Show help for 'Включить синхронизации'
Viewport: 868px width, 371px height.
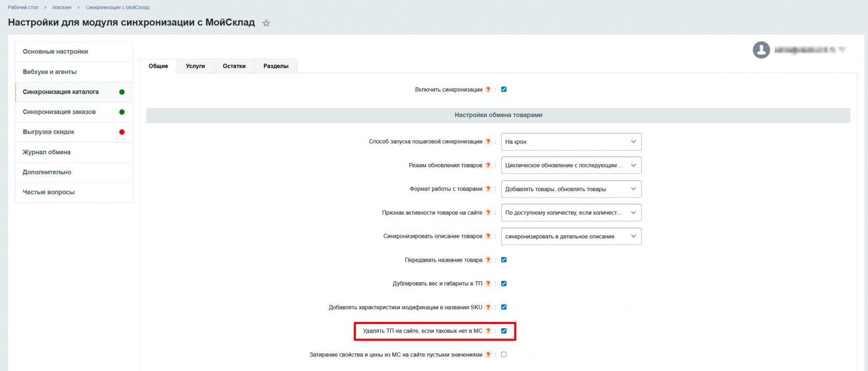tap(488, 90)
